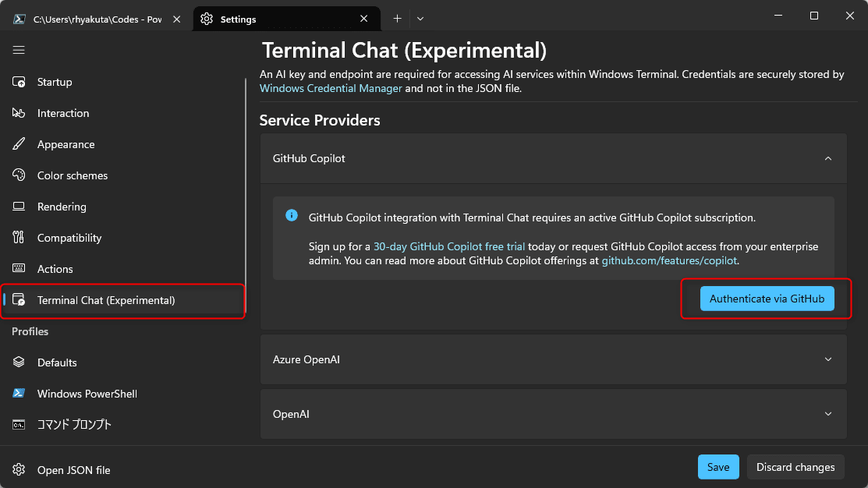The image size is (868, 488).
Task: Click the Actions keyboard icon
Action: pos(19,268)
